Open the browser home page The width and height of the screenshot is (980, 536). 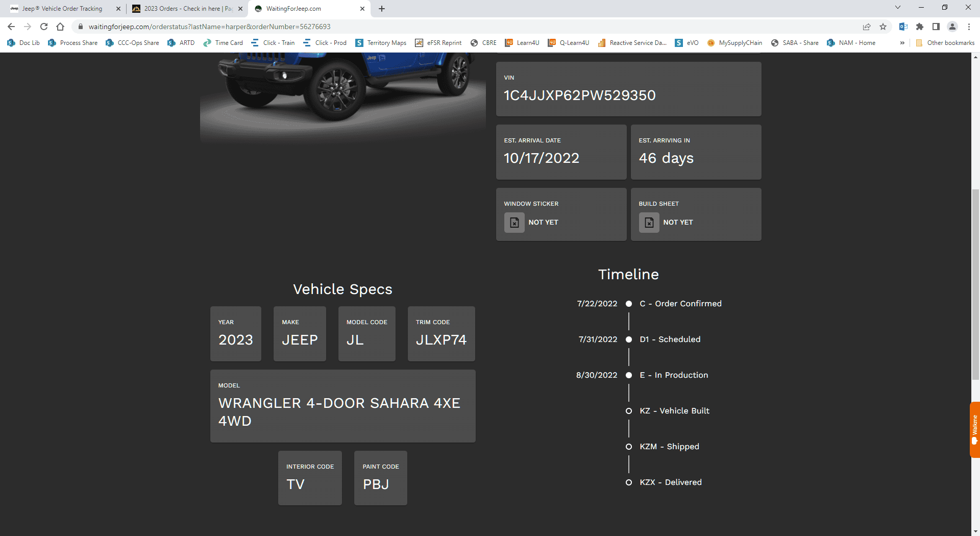[60, 27]
